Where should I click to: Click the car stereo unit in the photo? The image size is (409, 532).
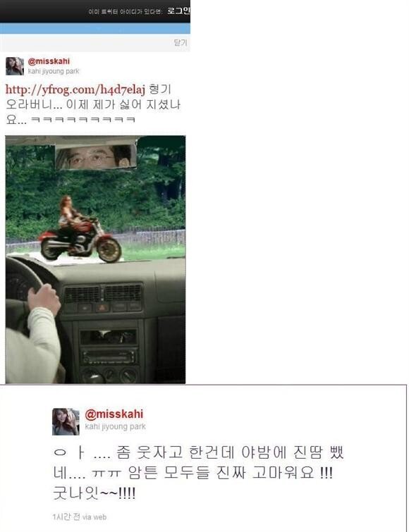pyautogui.click(x=109, y=357)
